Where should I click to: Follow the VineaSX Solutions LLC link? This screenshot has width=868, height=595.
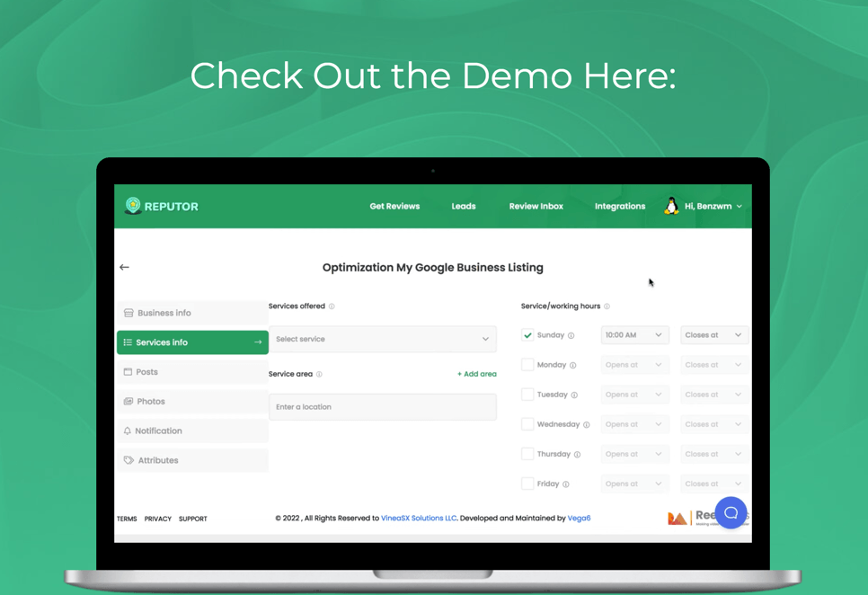tap(419, 518)
